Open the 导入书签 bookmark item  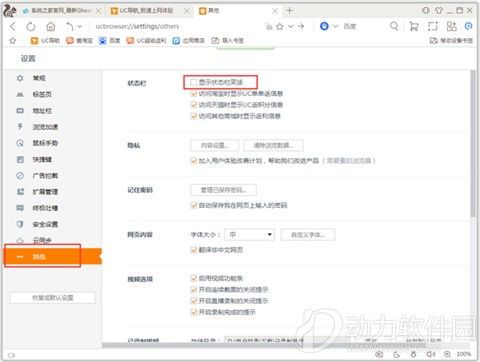pyautogui.click(x=228, y=41)
